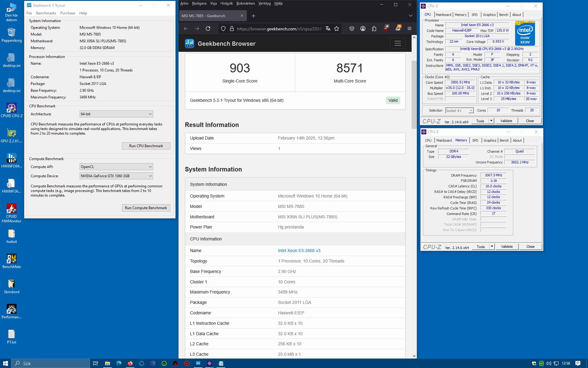Click the Geekbench URL address field
This screenshot has height=368, width=588.
(x=280, y=29)
